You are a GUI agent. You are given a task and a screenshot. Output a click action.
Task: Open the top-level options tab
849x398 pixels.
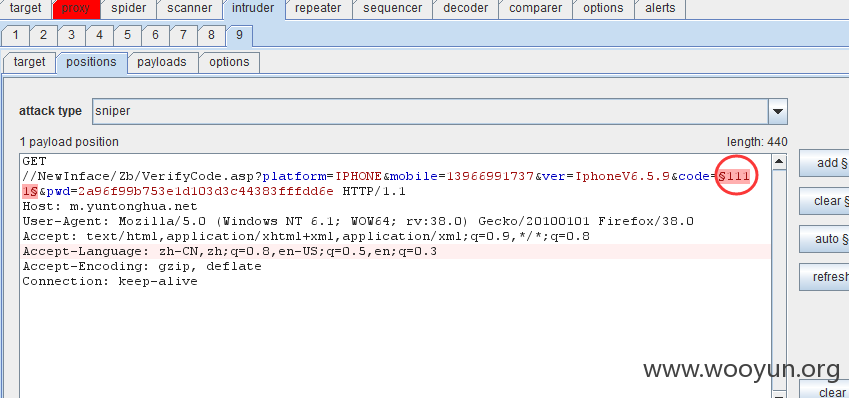(603, 9)
